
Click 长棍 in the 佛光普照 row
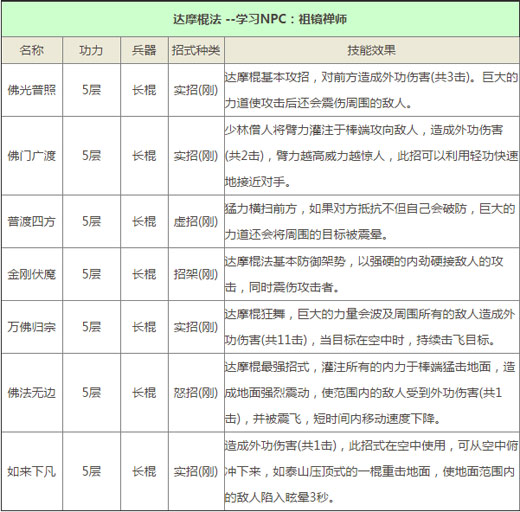[144, 90]
